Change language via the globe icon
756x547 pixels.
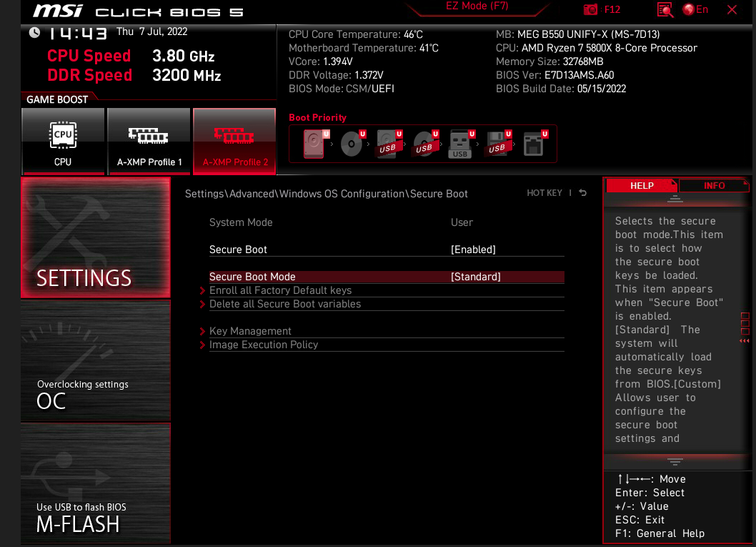689,9
